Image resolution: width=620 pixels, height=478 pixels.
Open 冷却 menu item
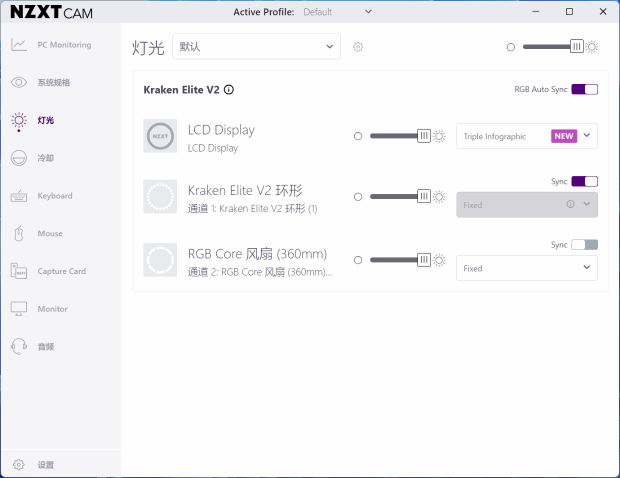[46, 158]
